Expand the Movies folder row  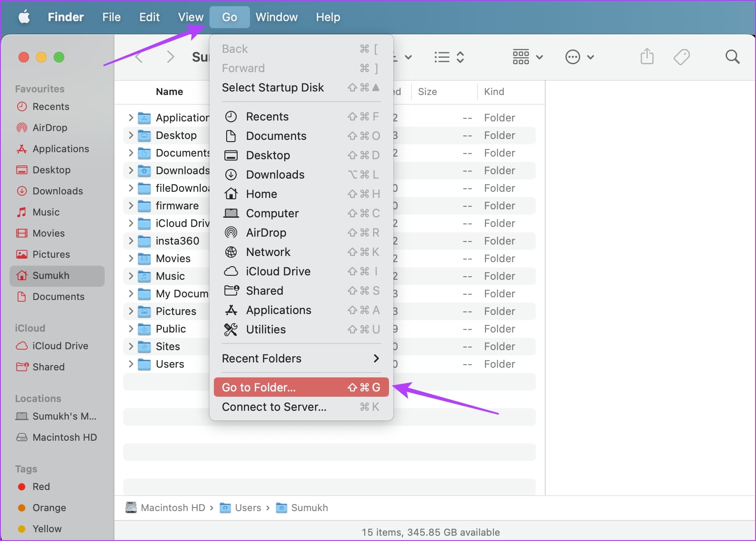pos(131,258)
